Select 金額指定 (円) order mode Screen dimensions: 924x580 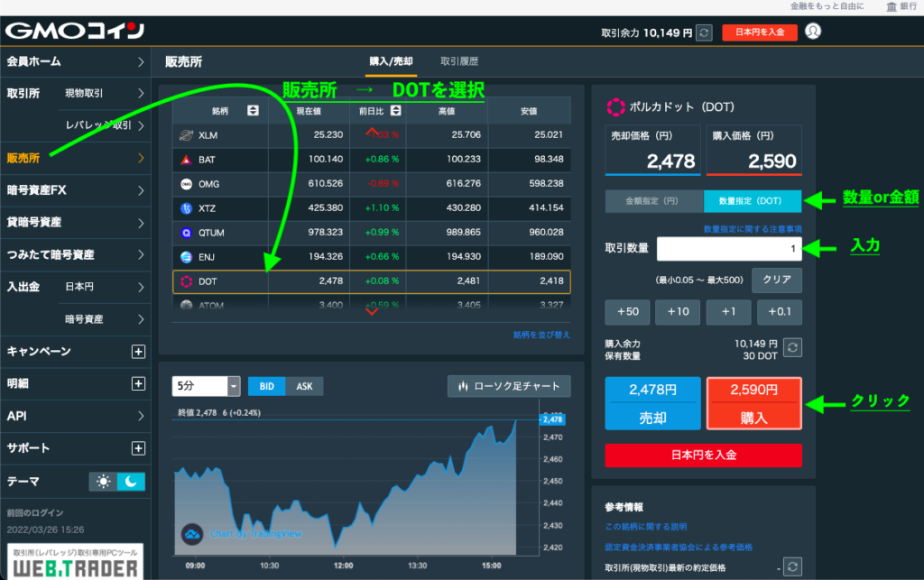coord(654,201)
